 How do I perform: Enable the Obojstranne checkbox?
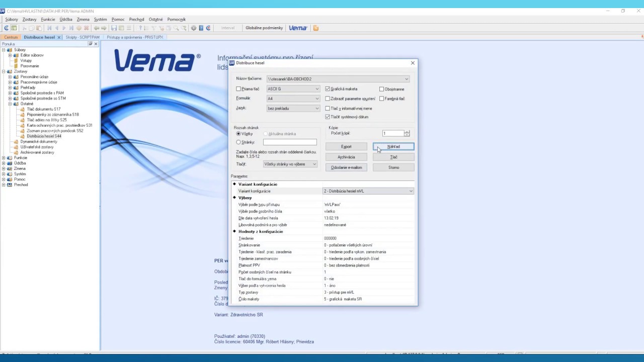pos(381,89)
